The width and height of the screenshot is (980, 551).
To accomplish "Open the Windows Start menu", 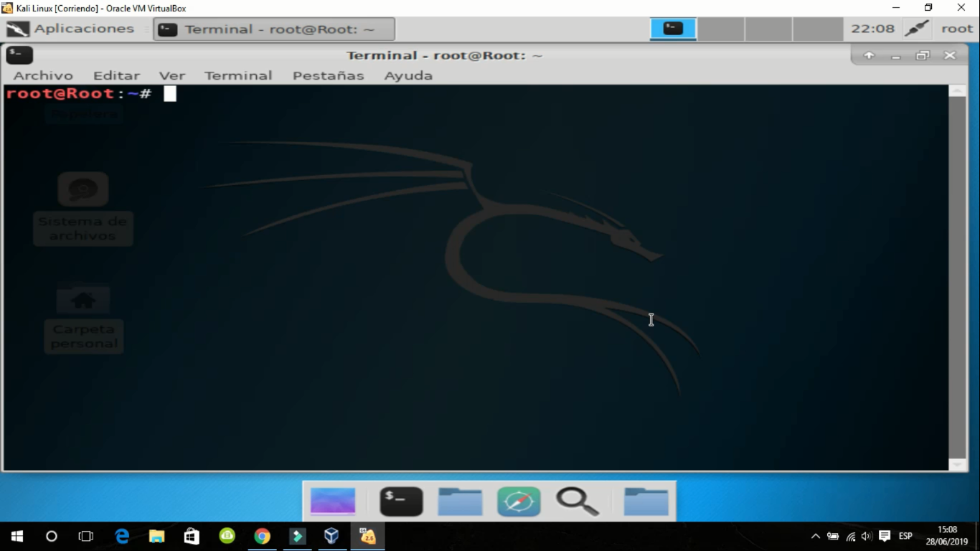I will [17, 536].
